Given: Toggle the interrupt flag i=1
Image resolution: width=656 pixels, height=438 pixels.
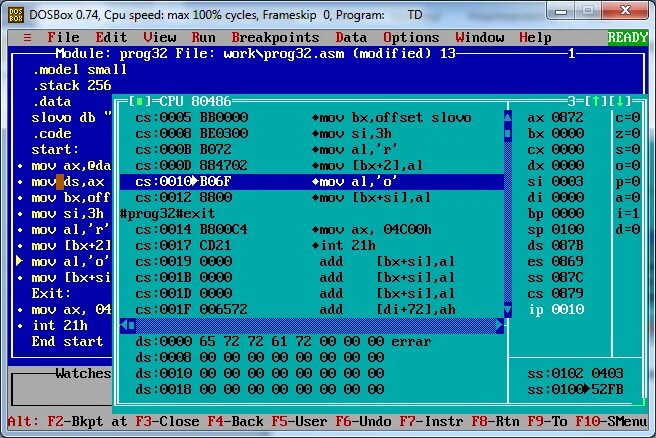Looking at the screenshot, I should point(628,213).
